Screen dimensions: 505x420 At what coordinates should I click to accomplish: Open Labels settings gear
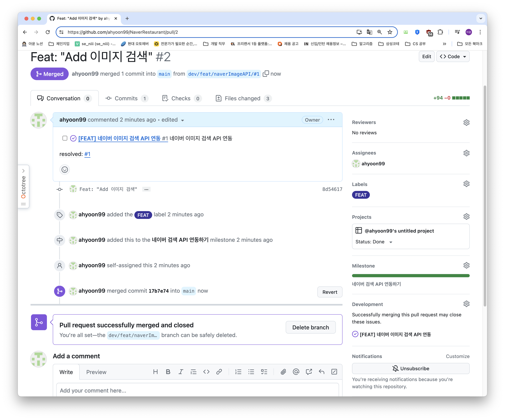click(466, 184)
